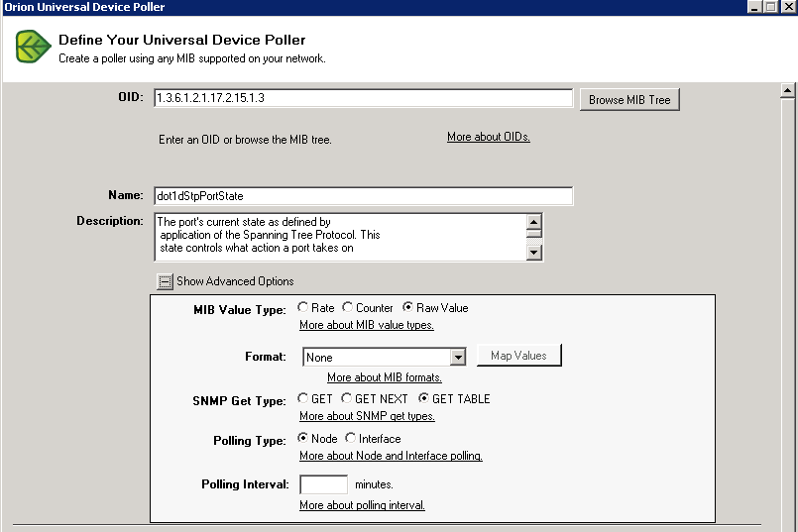
Task: Minimize the Orion Universal Device Poller window
Action: pos(754,7)
